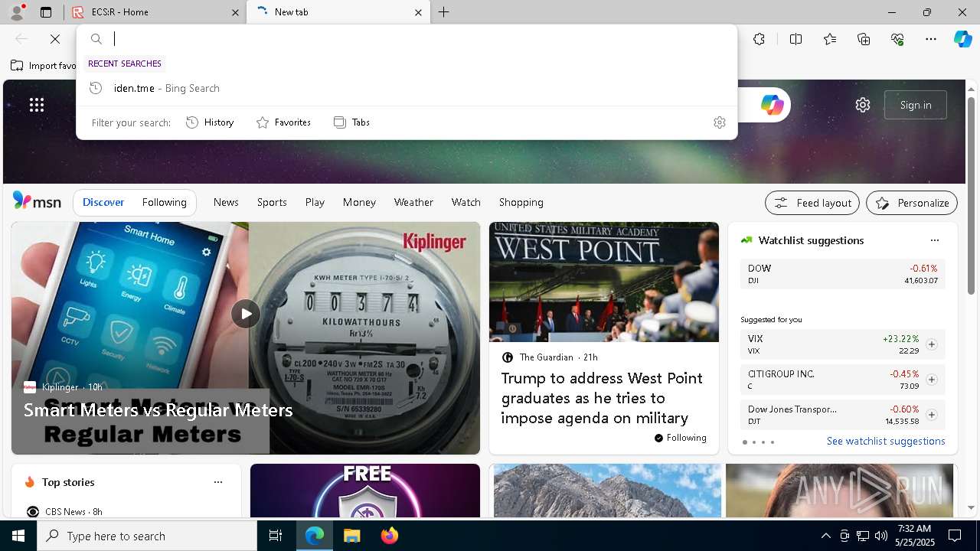980x551 pixels.
Task: Open the Money section
Action: coord(359,202)
